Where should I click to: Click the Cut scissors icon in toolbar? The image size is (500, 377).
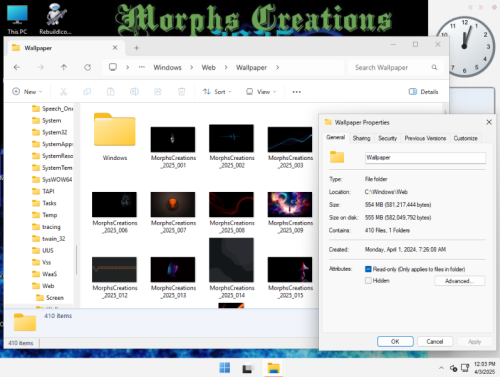(x=63, y=92)
